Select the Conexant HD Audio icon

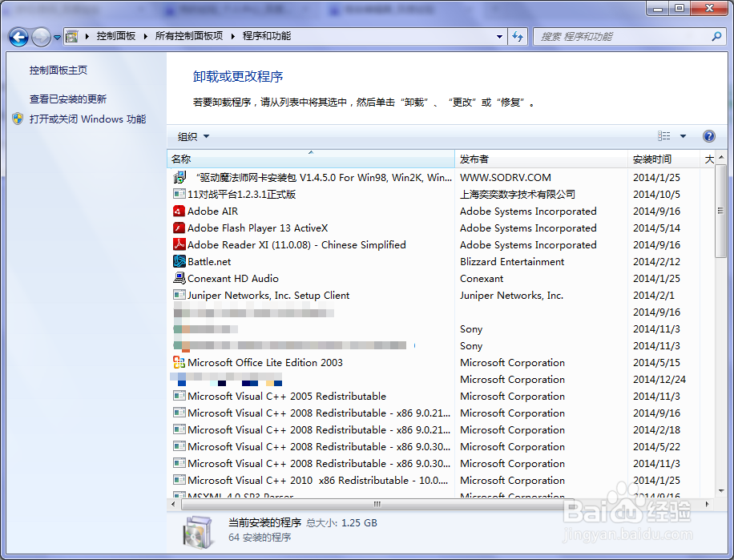[179, 278]
